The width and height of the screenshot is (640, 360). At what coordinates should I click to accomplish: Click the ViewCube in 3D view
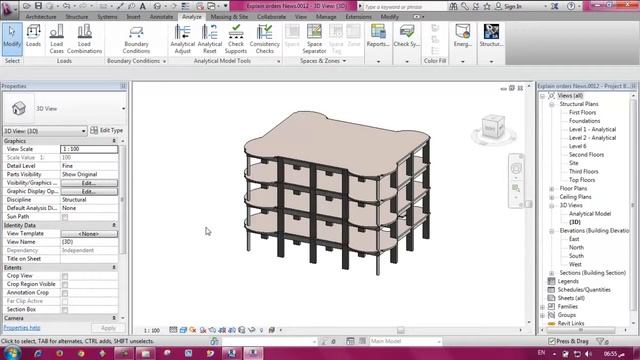493,128
